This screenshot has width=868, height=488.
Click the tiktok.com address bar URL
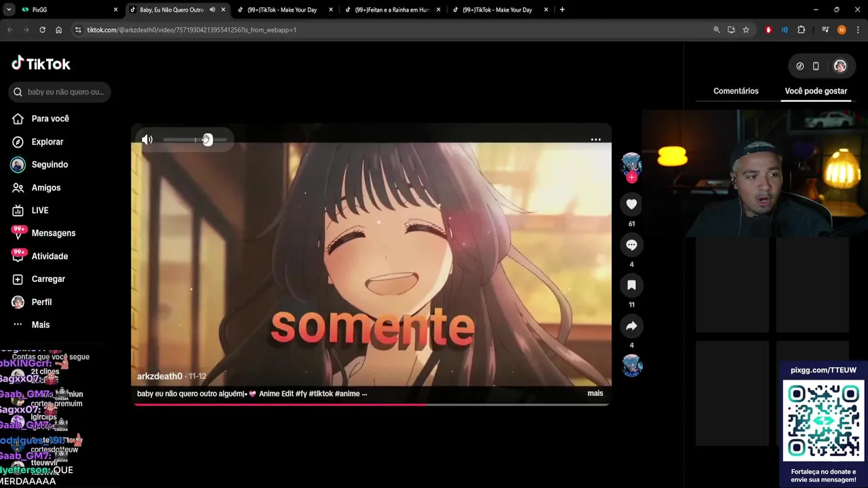point(192,30)
